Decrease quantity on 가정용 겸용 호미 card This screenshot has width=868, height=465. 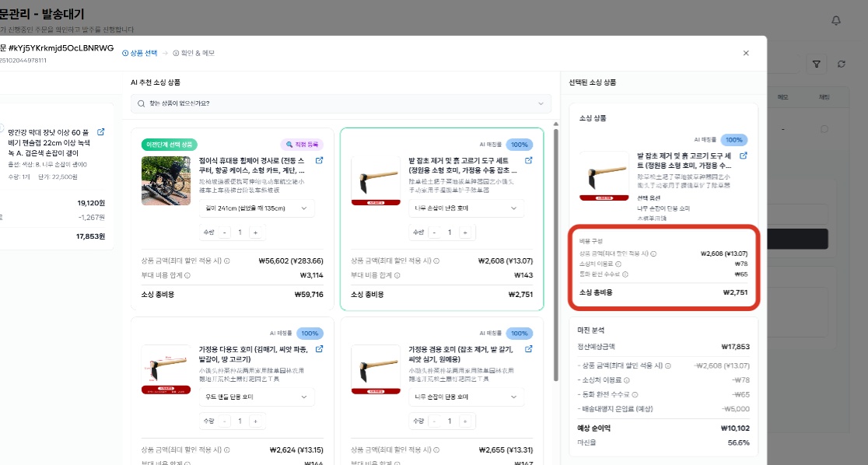tap(434, 421)
